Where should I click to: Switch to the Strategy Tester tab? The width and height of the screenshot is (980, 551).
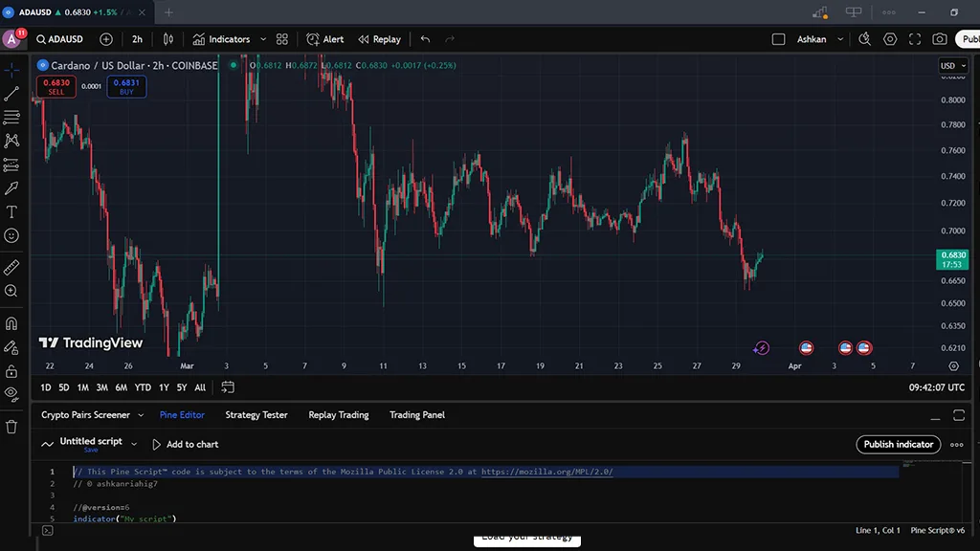pos(256,415)
